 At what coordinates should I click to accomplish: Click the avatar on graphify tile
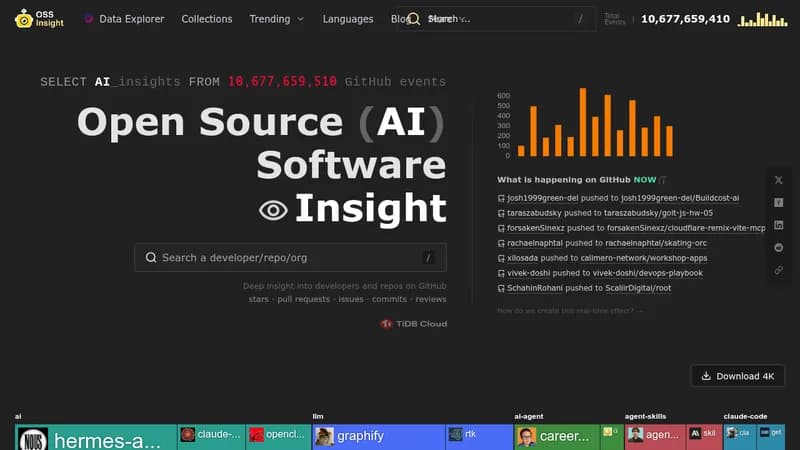324,436
